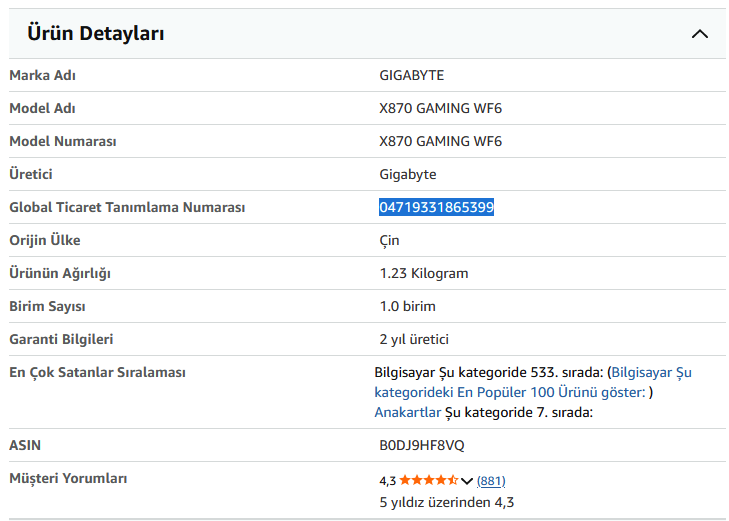
Task: Click the Ürün Detayları heading
Action: coord(96,33)
